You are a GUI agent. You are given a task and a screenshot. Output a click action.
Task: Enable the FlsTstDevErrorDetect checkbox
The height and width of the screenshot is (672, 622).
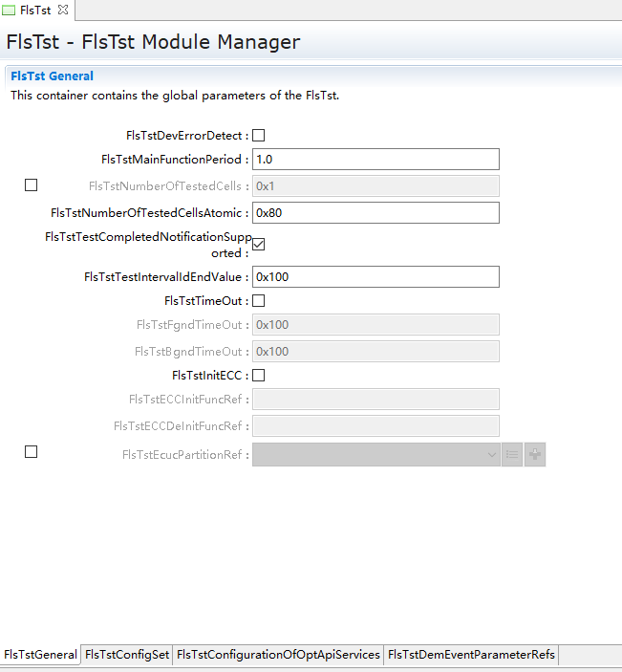[x=258, y=136]
